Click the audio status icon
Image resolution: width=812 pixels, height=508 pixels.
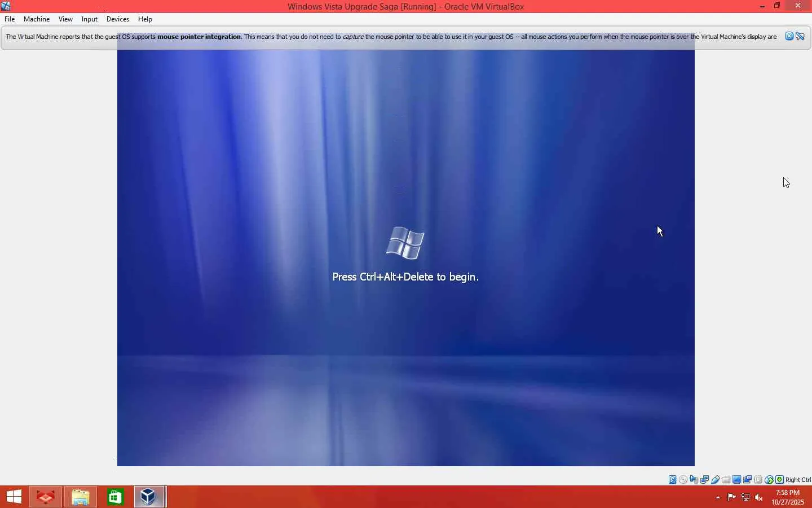[694, 480]
